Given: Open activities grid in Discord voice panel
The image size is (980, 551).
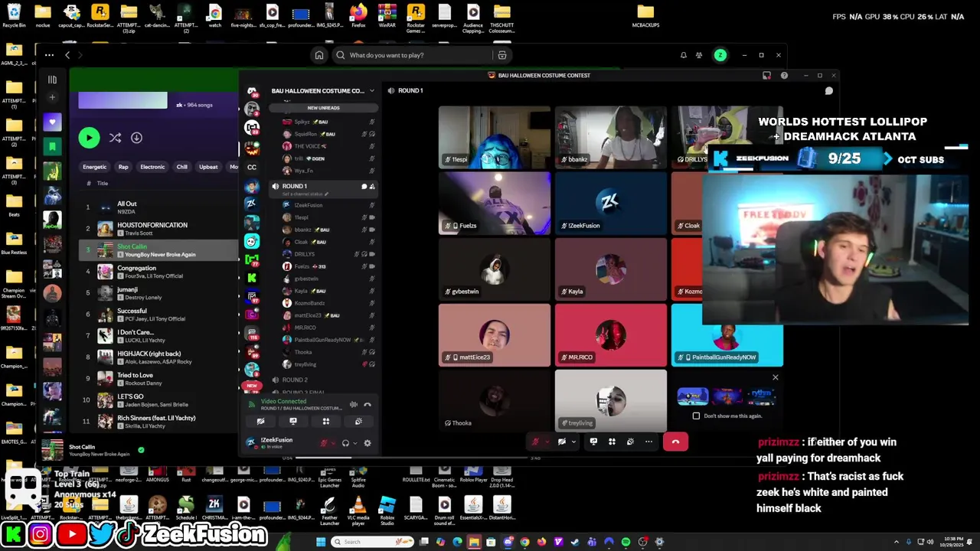Looking at the screenshot, I should click(x=326, y=421).
